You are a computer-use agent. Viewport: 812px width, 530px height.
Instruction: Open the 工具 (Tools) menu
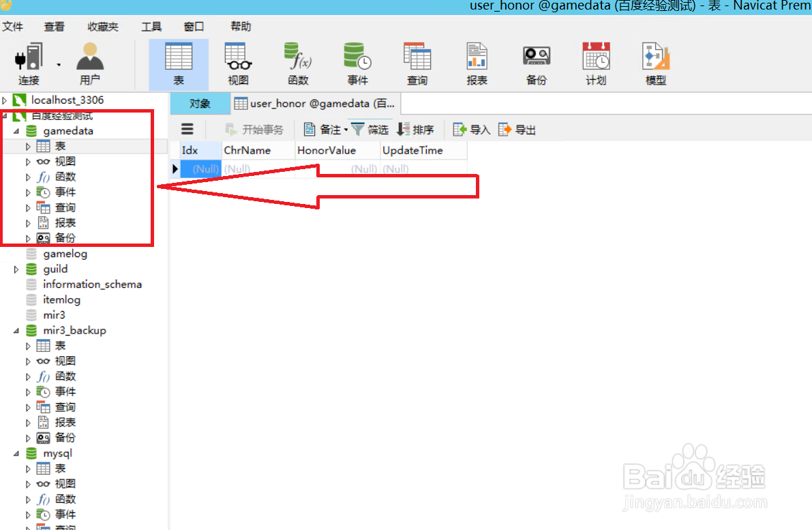coord(151,27)
